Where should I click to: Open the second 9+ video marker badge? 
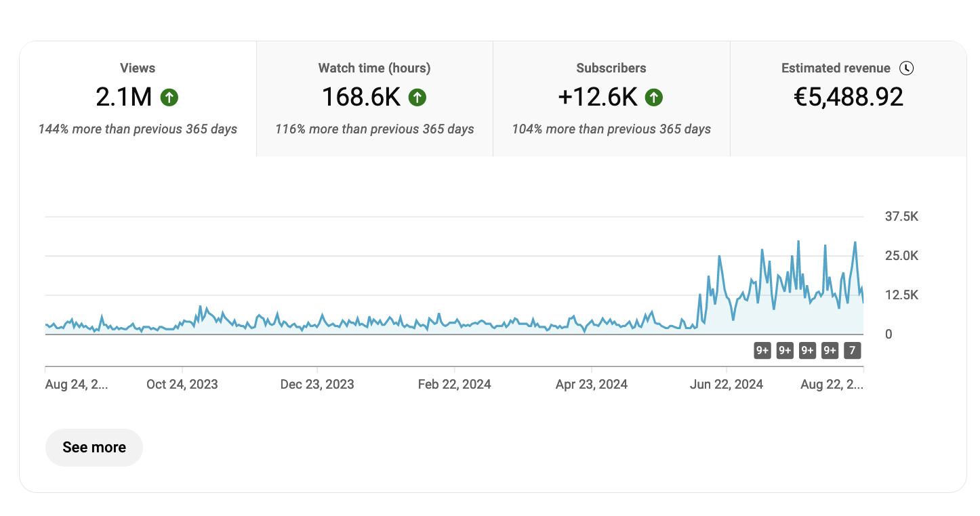785,350
